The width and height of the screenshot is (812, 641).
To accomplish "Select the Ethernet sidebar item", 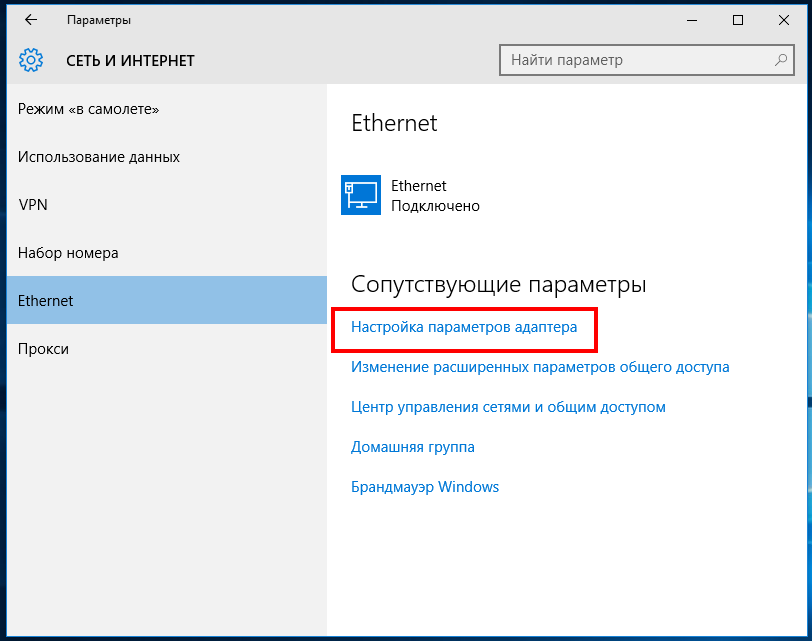I will pos(46,301).
